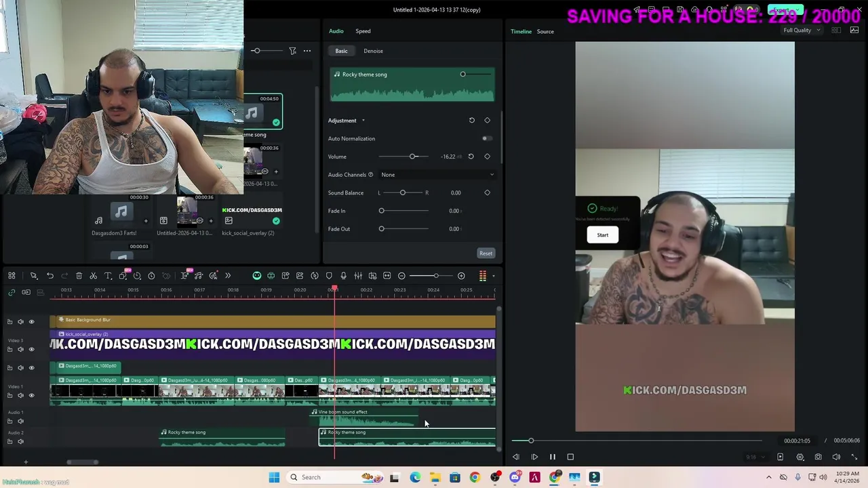Open the duration stopwatch tool

point(151,276)
